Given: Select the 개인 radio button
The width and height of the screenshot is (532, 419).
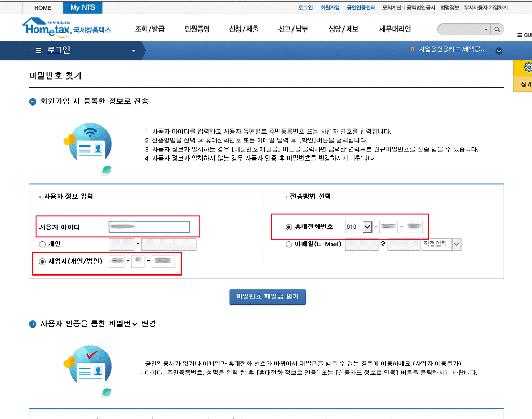Looking at the screenshot, I should pos(43,244).
